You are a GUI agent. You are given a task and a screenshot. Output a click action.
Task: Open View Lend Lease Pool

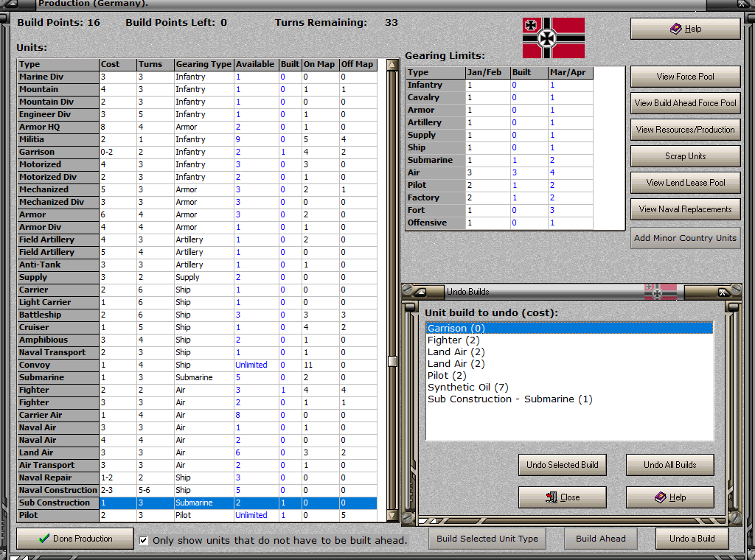(x=685, y=183)
